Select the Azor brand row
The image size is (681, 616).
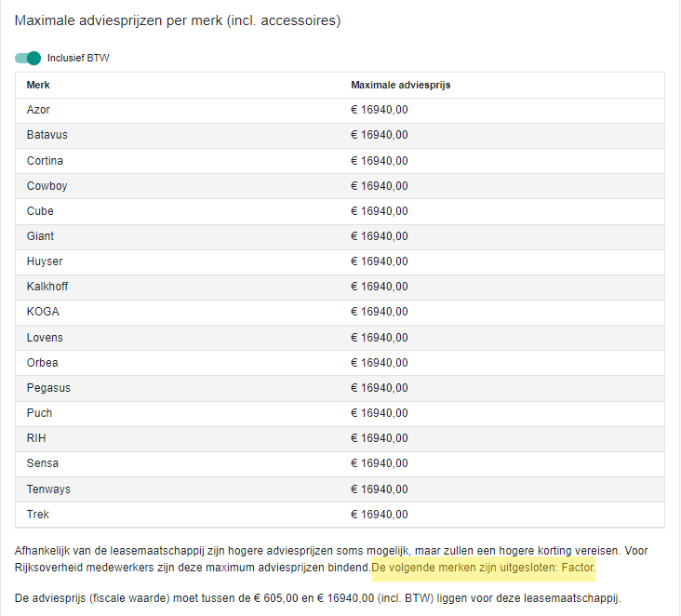pyautogui.click(x=340, y=111)
